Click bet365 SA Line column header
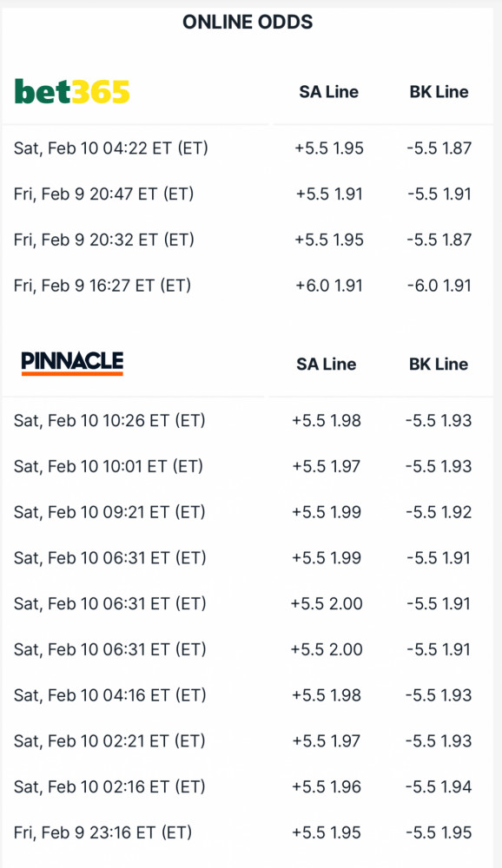The width and height of the screenshot is (502, 868). 328,91
